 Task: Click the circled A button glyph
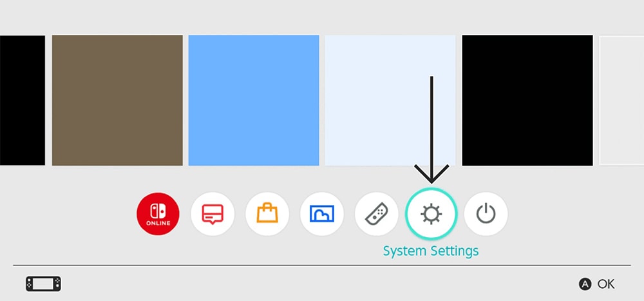click(x=585, y=284)
